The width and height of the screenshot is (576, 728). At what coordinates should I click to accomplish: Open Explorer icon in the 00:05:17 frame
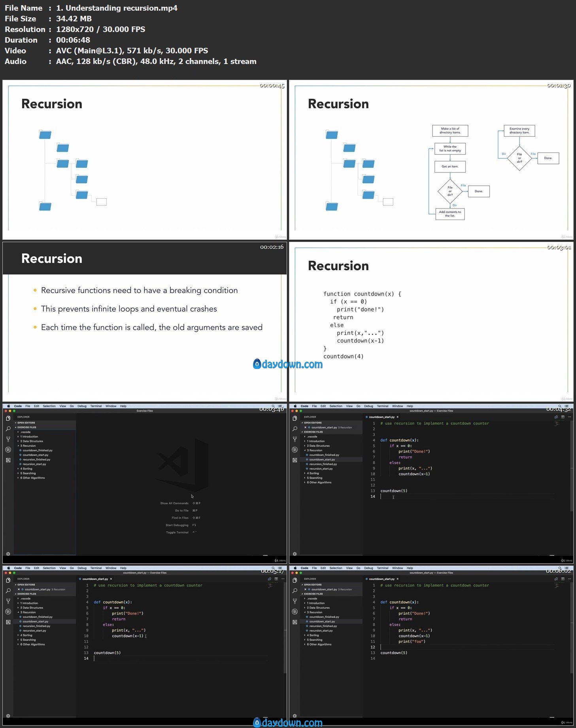click(8, 580)
